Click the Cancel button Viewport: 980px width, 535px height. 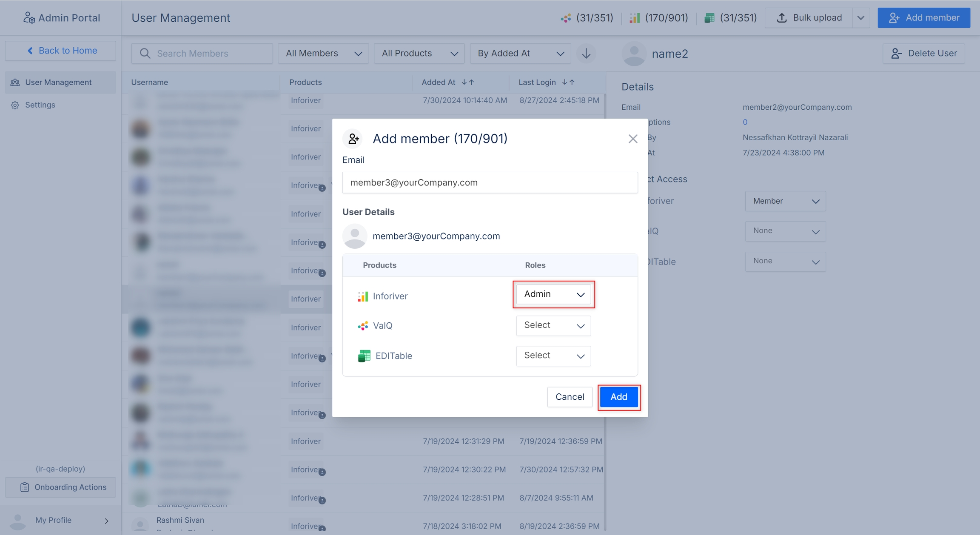(x=570, y=397)
